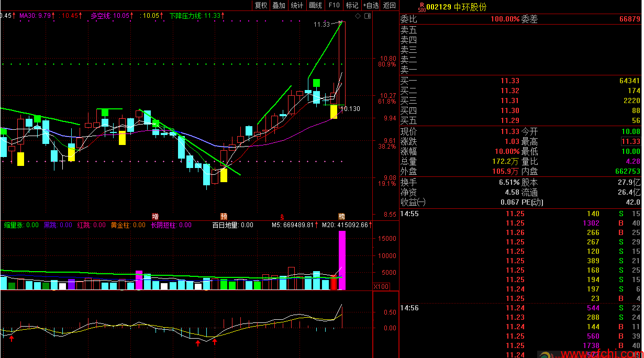644x358 pixels.
Task: Click the 内盘 662753 value
Action: [628, 171]
